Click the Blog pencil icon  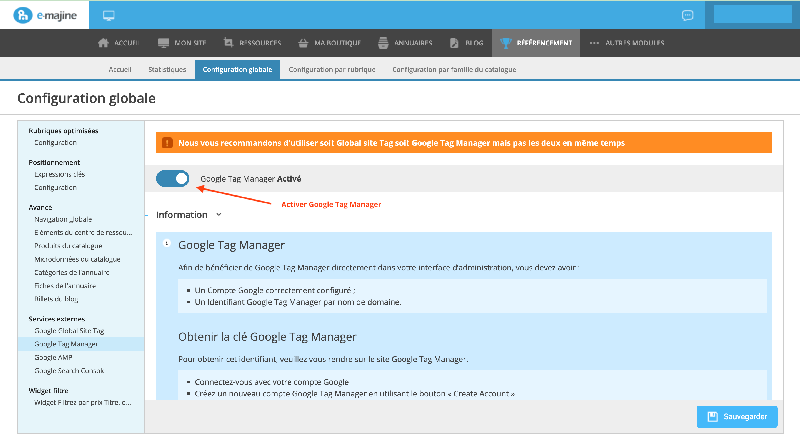tap(454, 43)
